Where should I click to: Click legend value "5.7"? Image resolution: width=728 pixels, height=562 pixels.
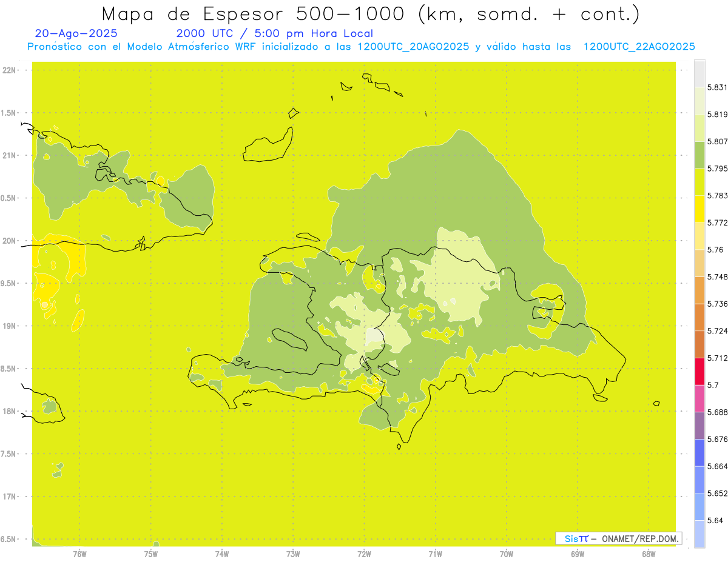[713, 385]
